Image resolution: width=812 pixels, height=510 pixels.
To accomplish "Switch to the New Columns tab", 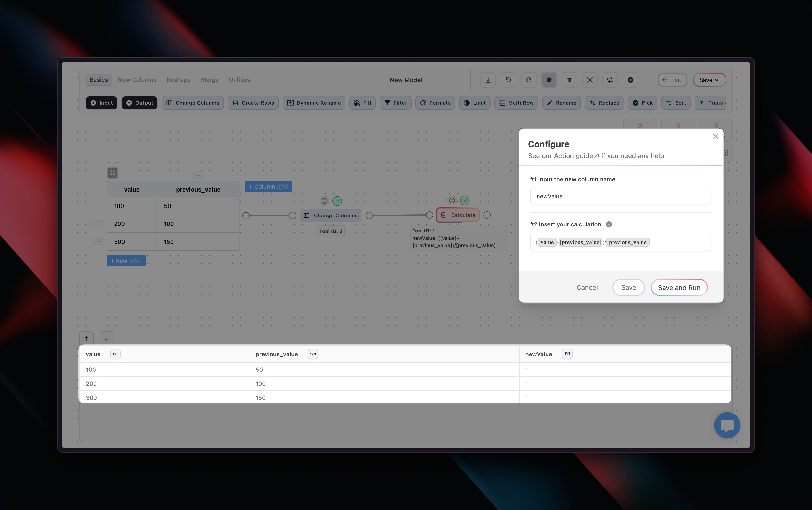I will click(137, 80).
